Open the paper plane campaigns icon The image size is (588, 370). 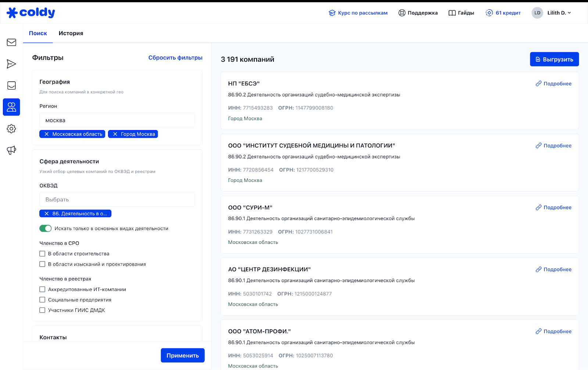pos(11,64)
